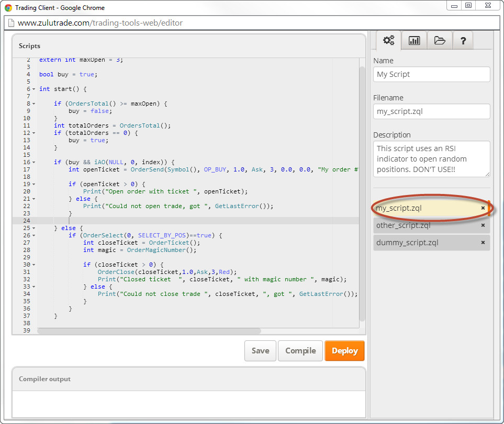The height and width of the screenshot is (424, 504).
Task: Close dummy_script.zql via its x icon
Action: [x=483, y=243]
